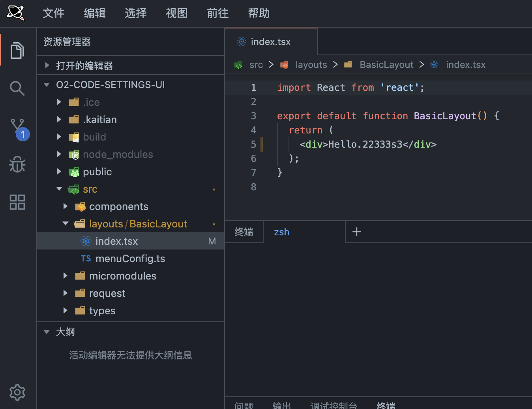This screenshot has width=532, height=409.
Task: Click the React icon on index.tsx tab
Action: [x=241, y=41]
